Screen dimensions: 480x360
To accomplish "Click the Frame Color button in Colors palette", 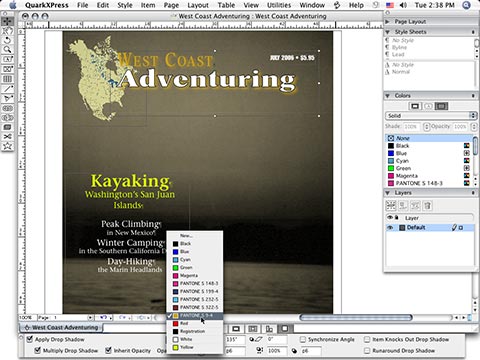I will point(415,106).
